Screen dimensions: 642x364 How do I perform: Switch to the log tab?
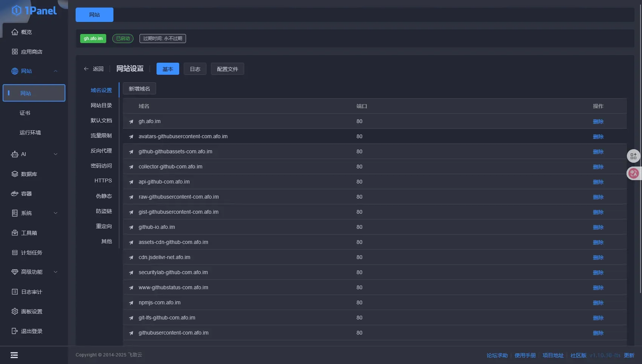pyautogui.click(x=195, y=69)
